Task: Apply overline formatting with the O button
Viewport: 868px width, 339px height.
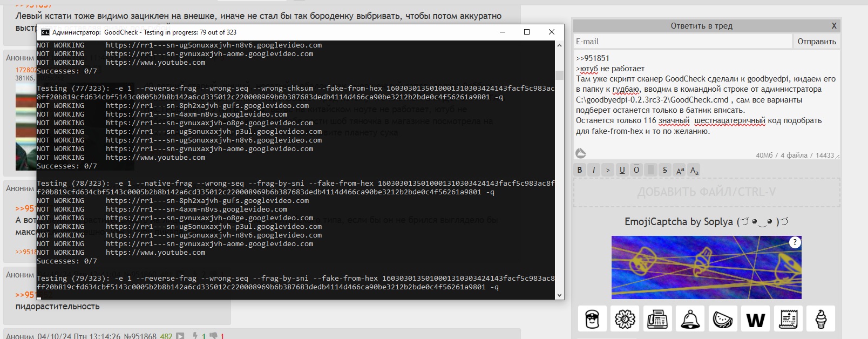Action: coord(636,170)
